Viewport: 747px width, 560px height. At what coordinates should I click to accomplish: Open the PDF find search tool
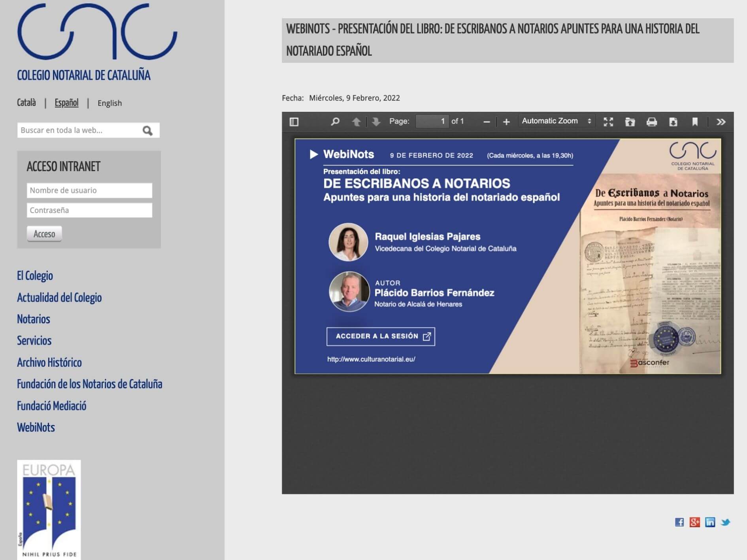(335, 122)
